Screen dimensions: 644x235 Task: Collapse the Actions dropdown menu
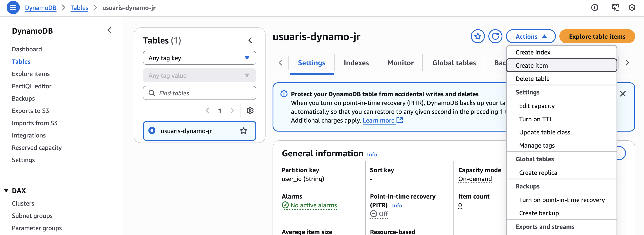point(531,36)
